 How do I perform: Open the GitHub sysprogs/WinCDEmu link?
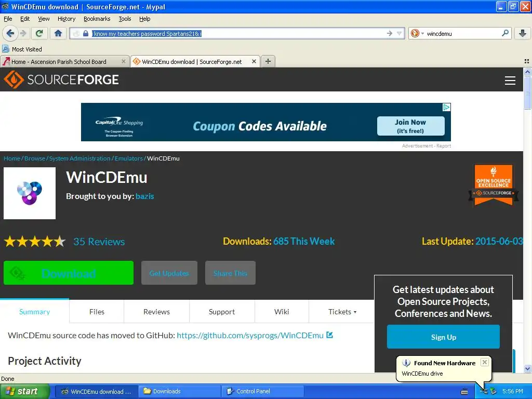coord(250,335)
